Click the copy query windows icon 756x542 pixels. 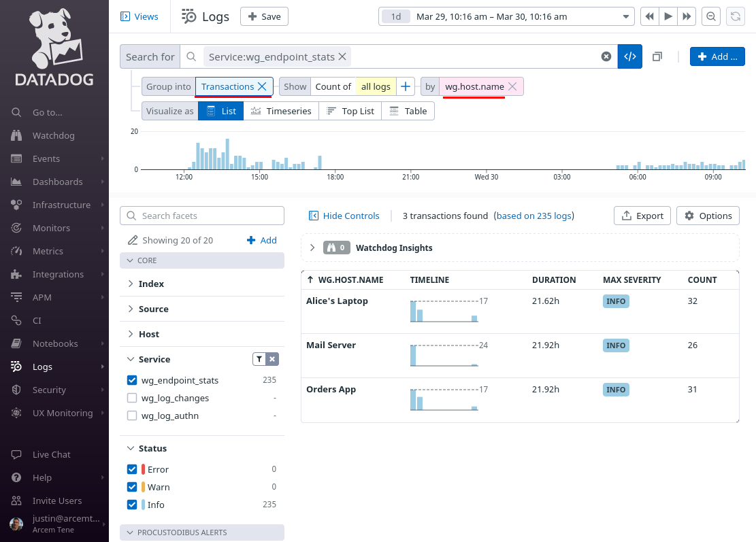657,56
